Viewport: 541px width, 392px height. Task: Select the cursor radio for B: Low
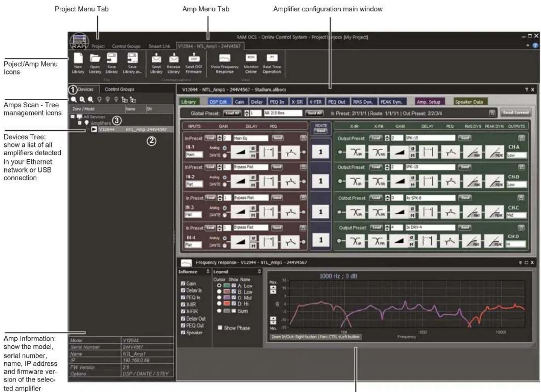tap(219, 292)
